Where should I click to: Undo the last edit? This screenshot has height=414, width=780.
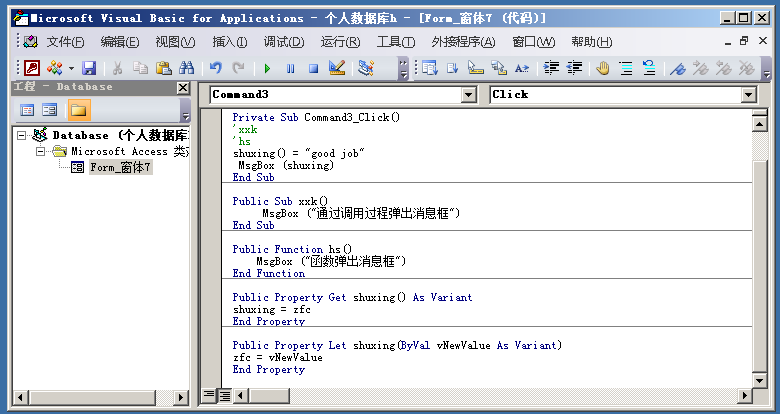coord(215,68)
